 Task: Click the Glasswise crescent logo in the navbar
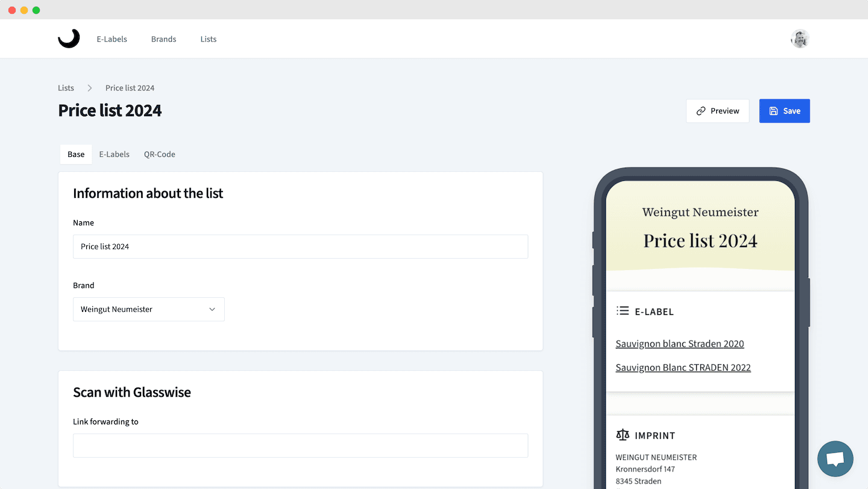coord(69,38)
